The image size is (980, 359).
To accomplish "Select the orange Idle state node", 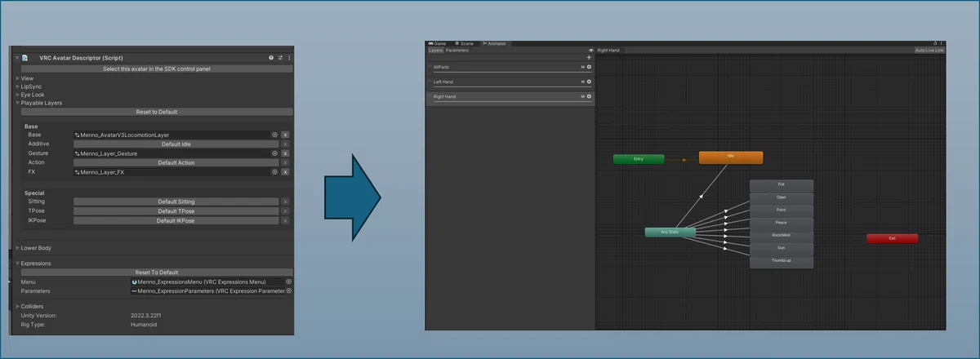I will [731, 157].
